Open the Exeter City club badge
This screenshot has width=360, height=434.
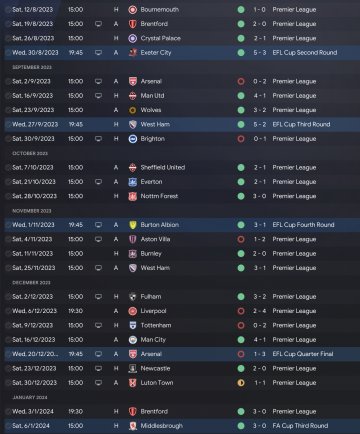pyautogui.click(x=133, y=53)
